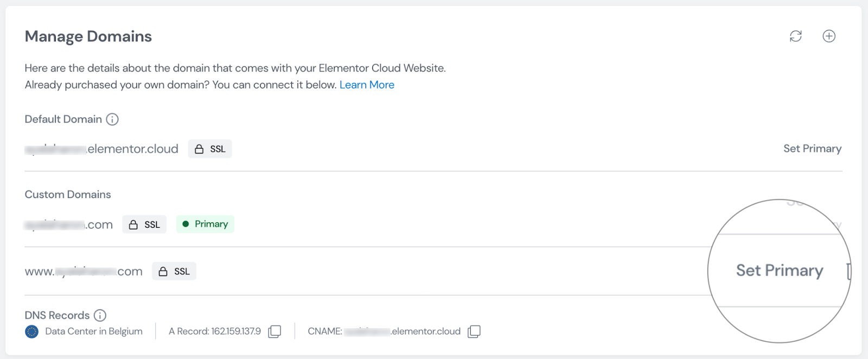Image resolution: width=868 pixels, height=359 pixels.
Task: Click the A Record IP address text
Action: [215, 331]
